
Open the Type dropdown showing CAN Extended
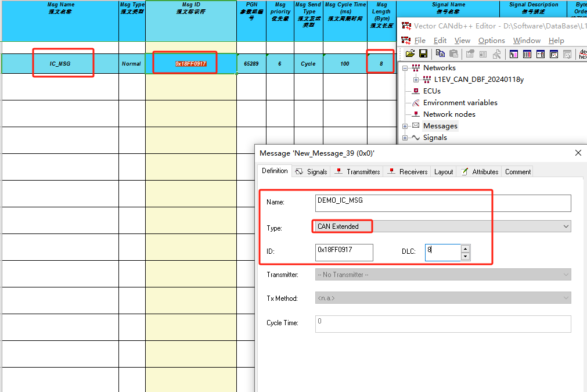[566, 226]
